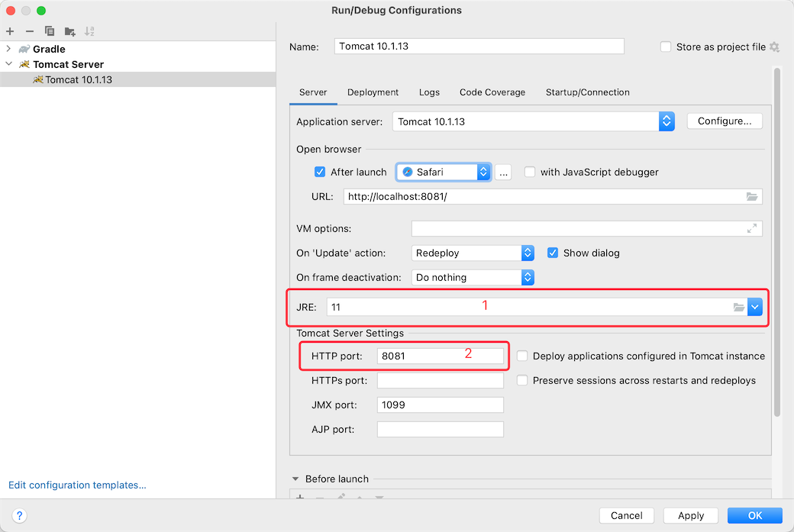Click the Move into new folder icon
This screenshot has height=532, width=794.
pos(69,31)
